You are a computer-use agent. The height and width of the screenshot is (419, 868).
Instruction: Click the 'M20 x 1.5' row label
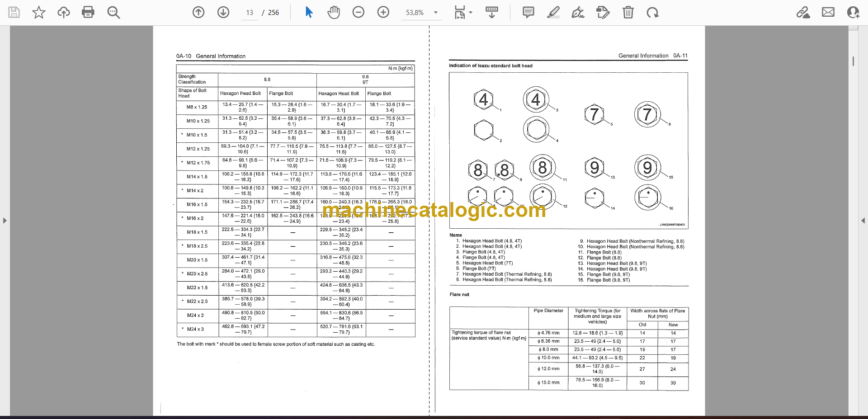click(197, 260)
